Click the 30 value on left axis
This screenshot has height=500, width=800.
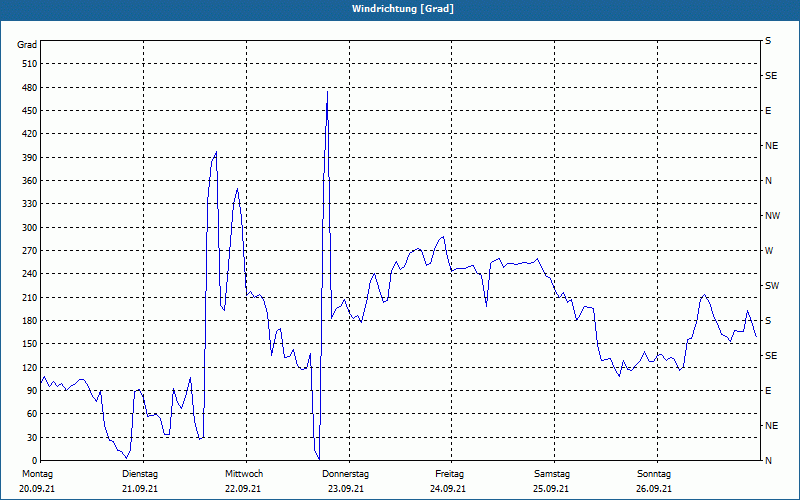[x=32, y=438]
